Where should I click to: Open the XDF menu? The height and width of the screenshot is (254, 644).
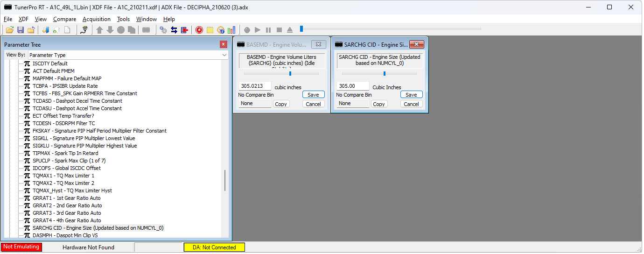[23, 19]
